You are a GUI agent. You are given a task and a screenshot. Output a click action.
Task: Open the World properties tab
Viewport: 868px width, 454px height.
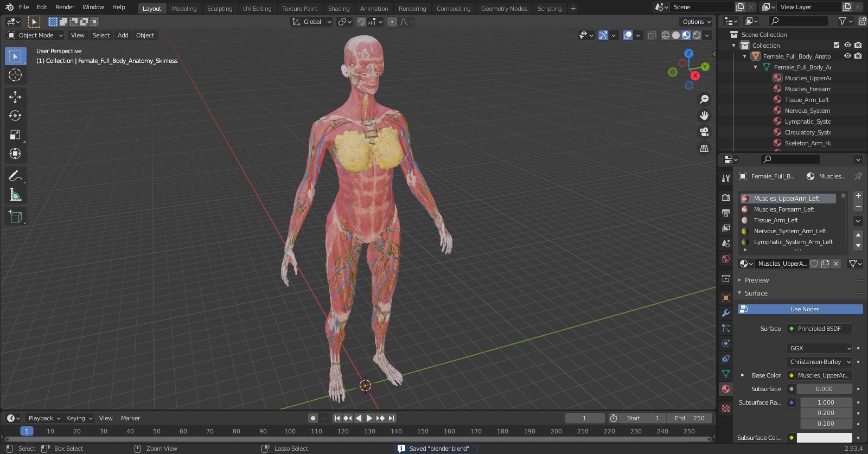pyautogui.click(x=726, y=259)
